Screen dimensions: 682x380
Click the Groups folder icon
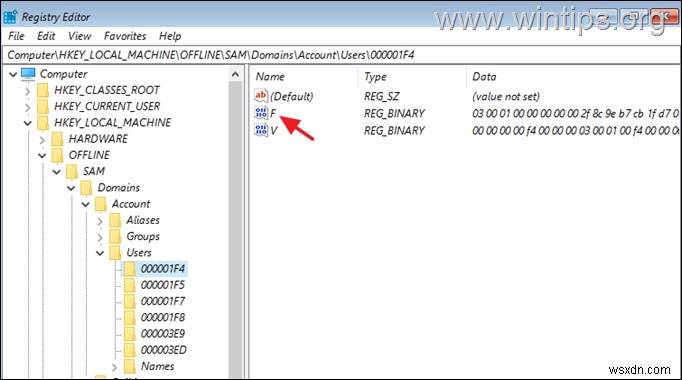pos(115,237)
